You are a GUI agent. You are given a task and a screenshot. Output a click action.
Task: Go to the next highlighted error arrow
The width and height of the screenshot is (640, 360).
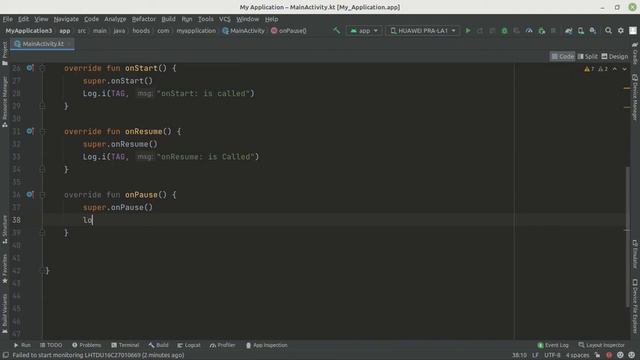624,69
